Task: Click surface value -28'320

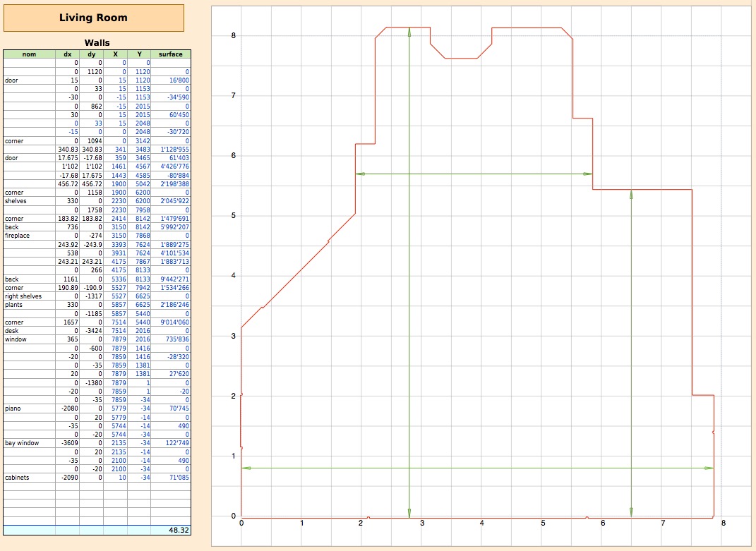Action: coord(178,357)
